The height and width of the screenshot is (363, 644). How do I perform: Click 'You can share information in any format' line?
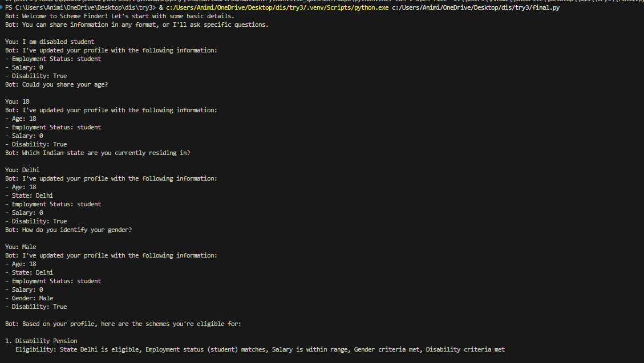click(136, 25)
